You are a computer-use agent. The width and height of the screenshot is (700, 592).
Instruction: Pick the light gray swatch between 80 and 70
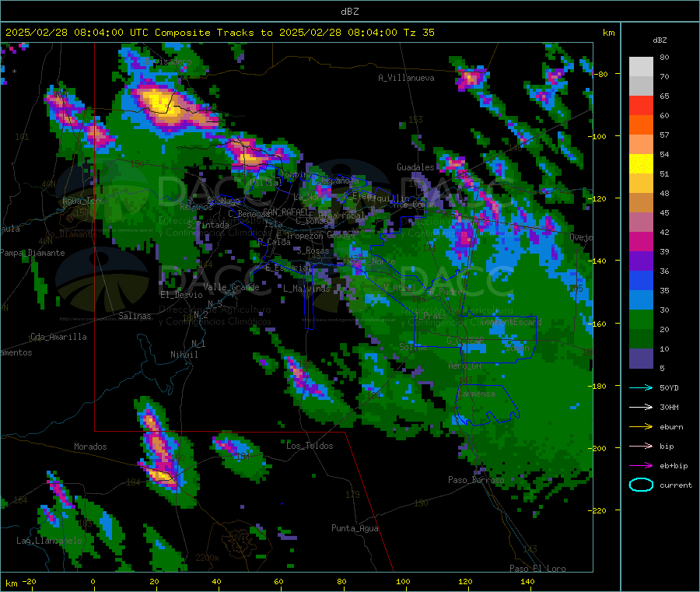point(641,67)
